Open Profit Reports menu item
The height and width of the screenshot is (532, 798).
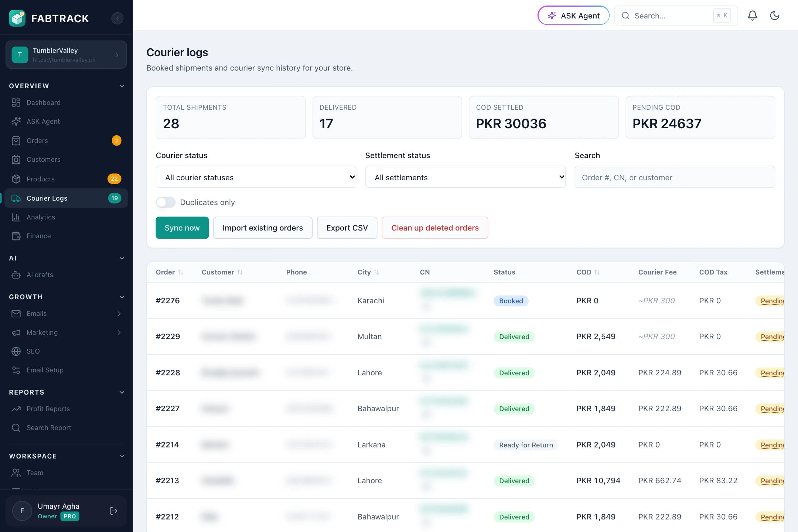(x=66, y=409)
